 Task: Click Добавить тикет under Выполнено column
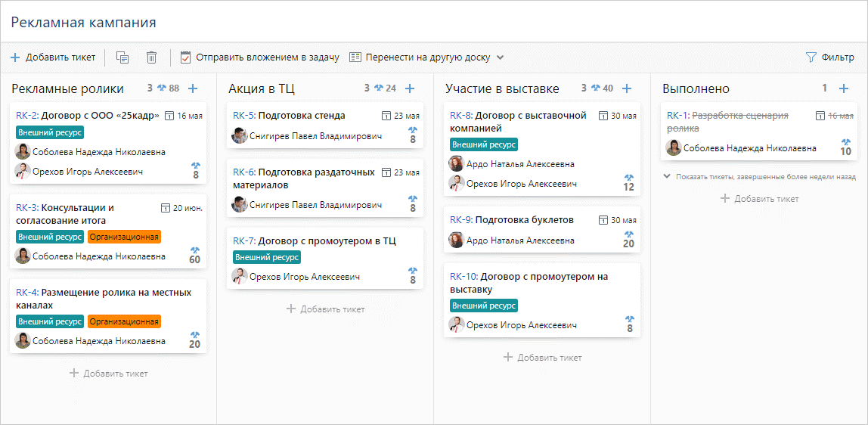pos(759,199)
